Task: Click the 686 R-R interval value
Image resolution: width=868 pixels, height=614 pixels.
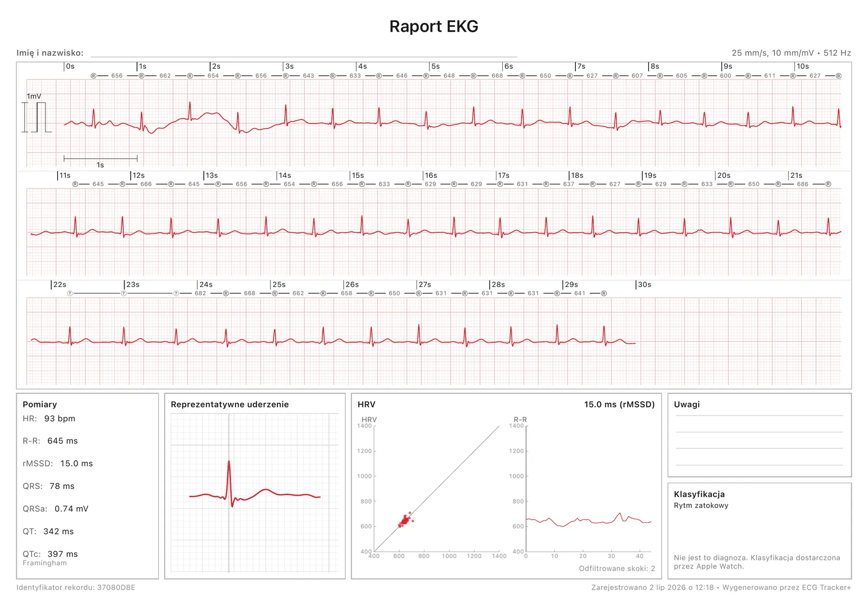Action: [803, 184]
